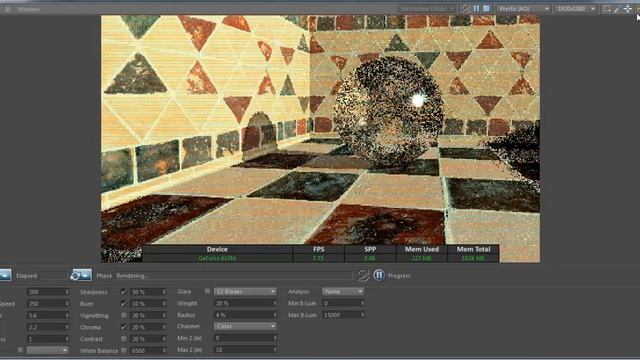The width and height of the screenshot is (640, 360).
Task: Click the refresh icon left of Progress
Action: click(x=363, y=276)
